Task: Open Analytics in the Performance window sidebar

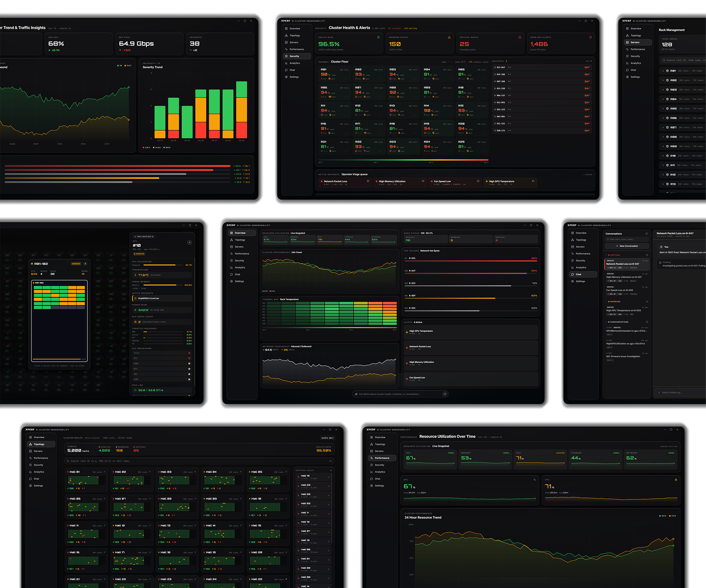Action: click(x=382, y=472)
